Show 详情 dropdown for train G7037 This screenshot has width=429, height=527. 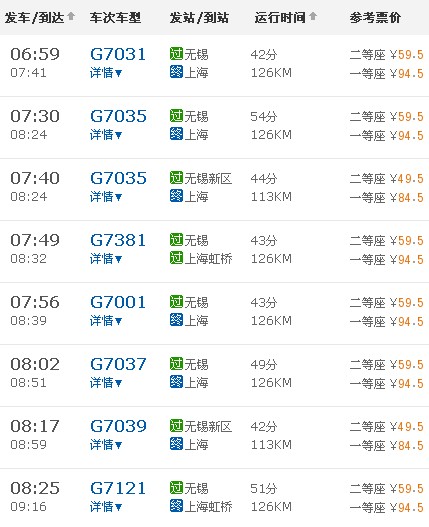106,382
